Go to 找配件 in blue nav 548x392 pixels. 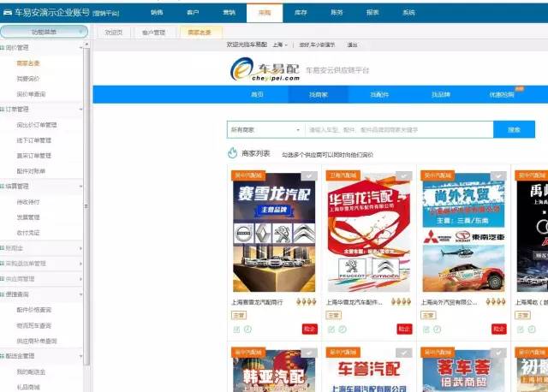pyautogui.click(x=379, y=94)
